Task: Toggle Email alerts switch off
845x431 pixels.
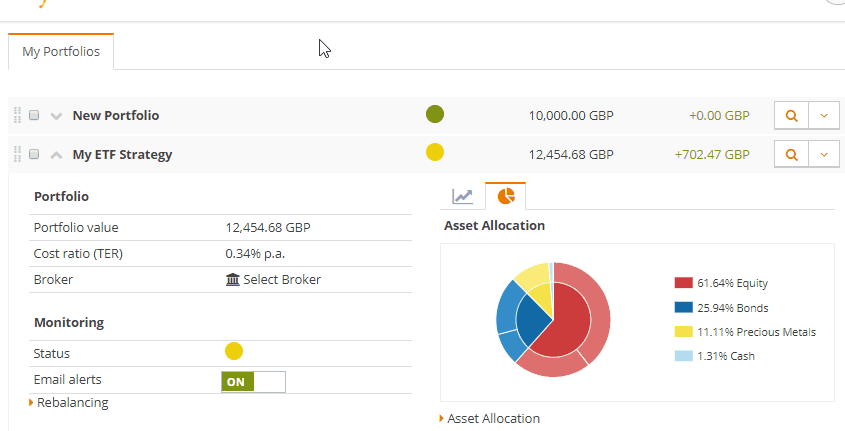Action: pos(253,381)
